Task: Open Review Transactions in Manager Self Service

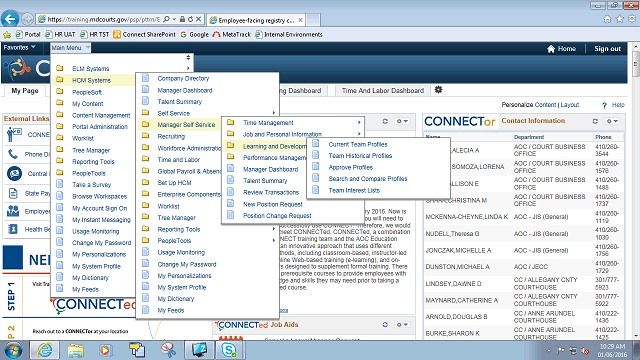Action: [271, 192]
